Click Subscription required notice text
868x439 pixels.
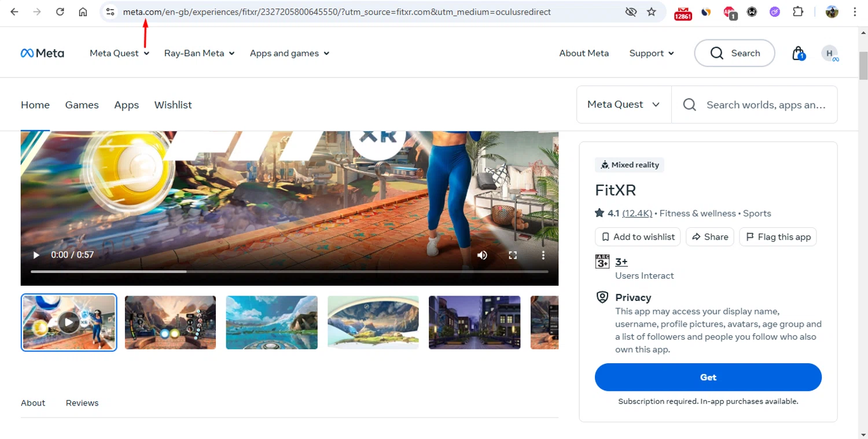(x=708, y=401)
